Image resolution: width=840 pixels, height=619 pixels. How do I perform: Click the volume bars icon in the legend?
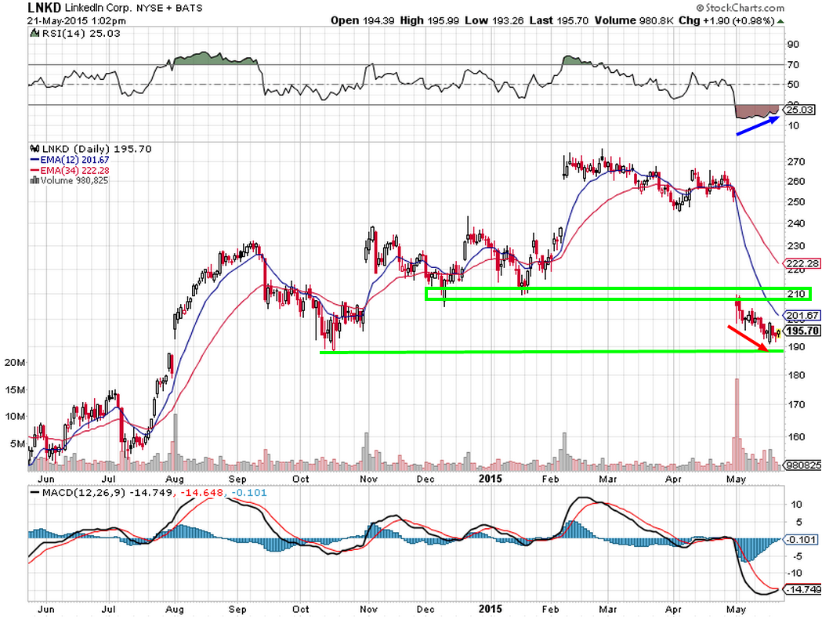(34, 180)
